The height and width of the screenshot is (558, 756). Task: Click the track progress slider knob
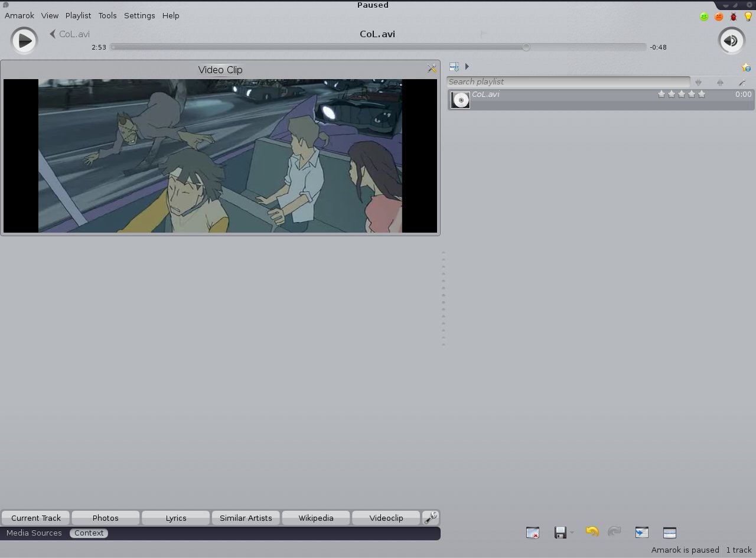coord(526,47)
